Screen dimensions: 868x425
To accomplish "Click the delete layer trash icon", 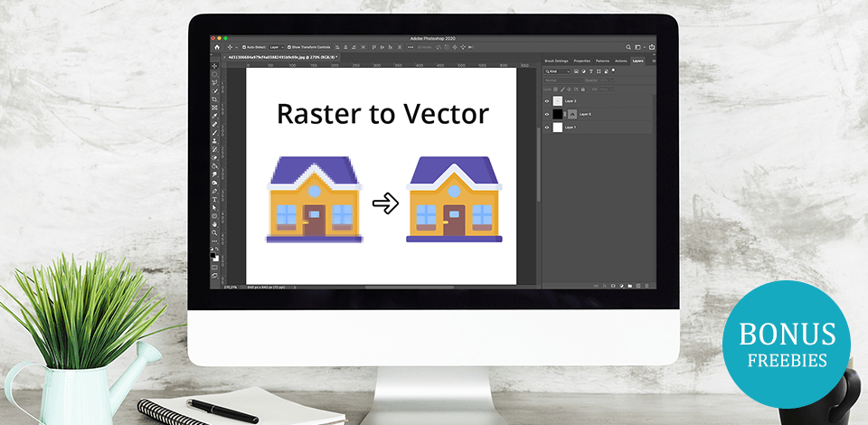I will point(646,286).
